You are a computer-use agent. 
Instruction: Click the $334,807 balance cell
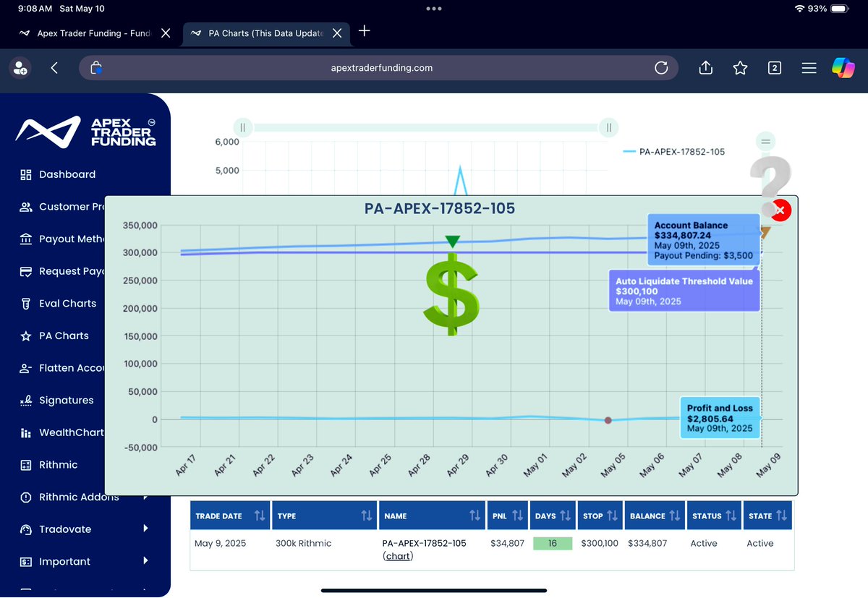[x=647, y=543]
